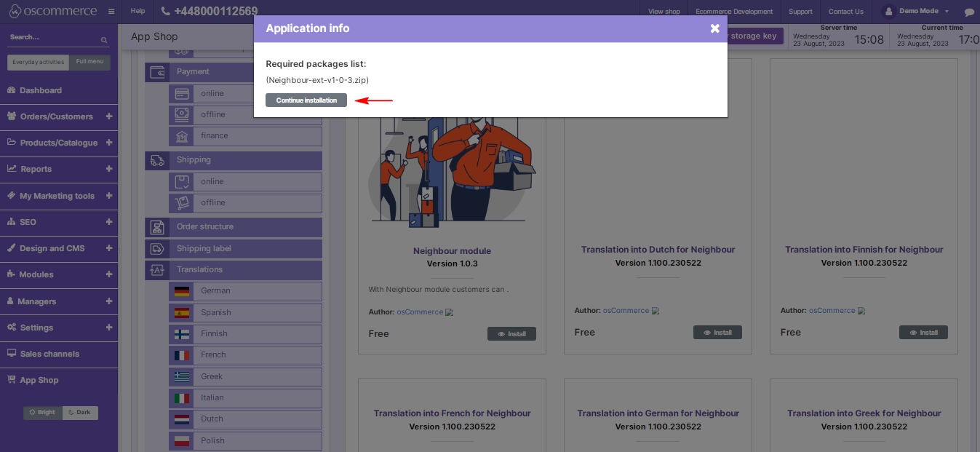Click the storage key button
980x452 pixels.
(x=755, y=36)
